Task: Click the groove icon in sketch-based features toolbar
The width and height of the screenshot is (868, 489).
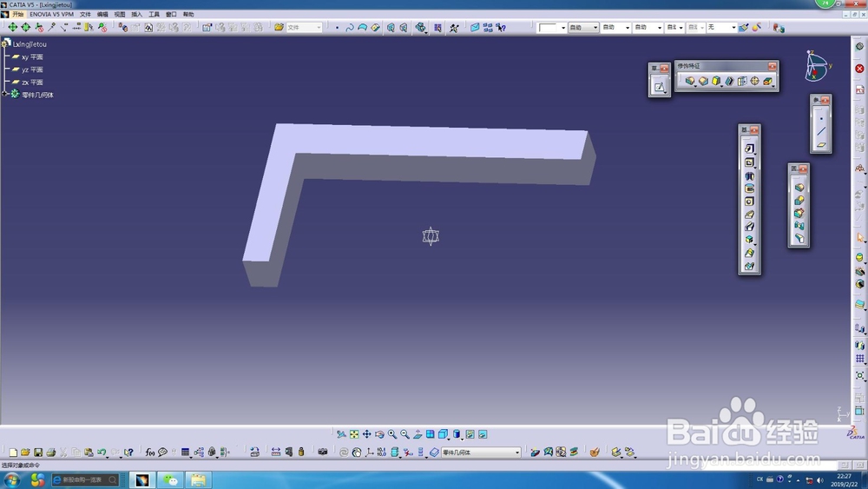Action: pyautogui.click(x=749, y=188)
